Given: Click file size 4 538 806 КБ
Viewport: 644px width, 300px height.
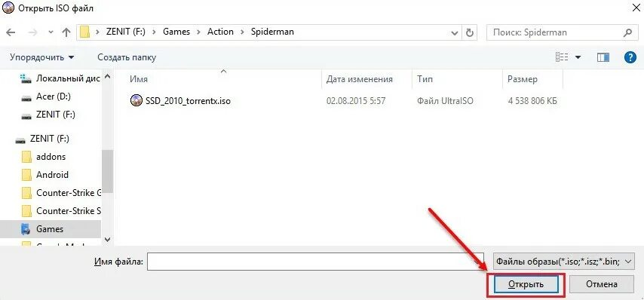Looking at the screenshot, I should coord(532,100).
